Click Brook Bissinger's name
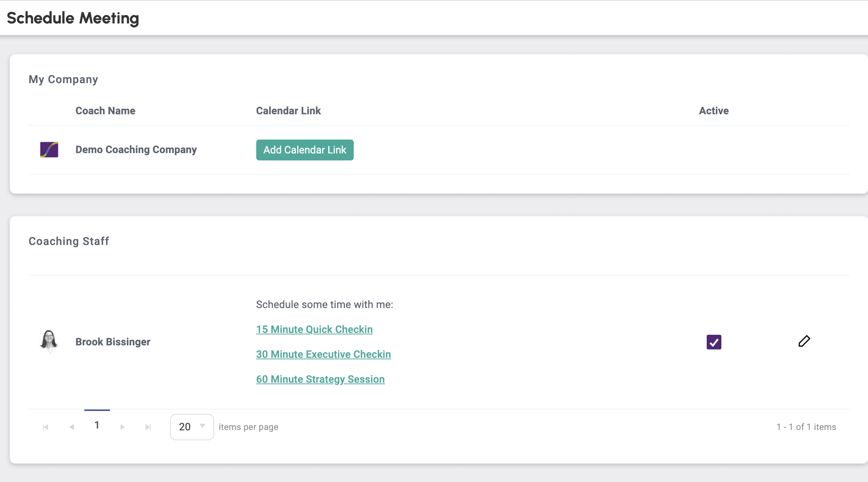The height and width of the screenshot is (482, 868). [113, 342]
